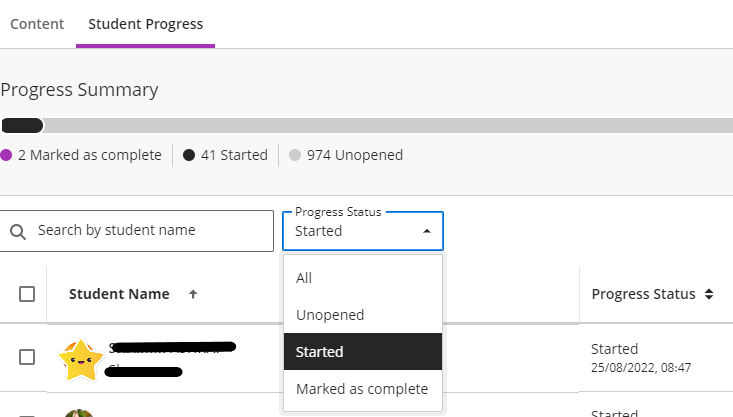733x417 pixels.
Task: Click the yellow star student avatar
Action: click(x=81, y=360)
